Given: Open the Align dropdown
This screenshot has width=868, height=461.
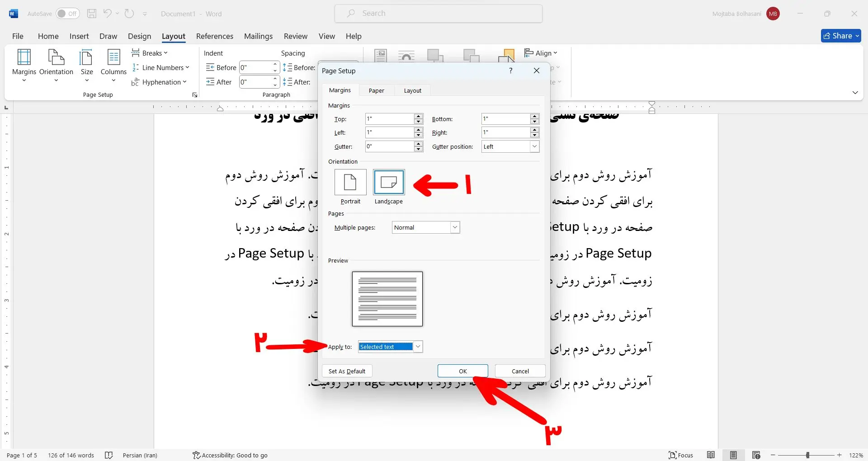Looking at the screenshot, I should [541, 53].
